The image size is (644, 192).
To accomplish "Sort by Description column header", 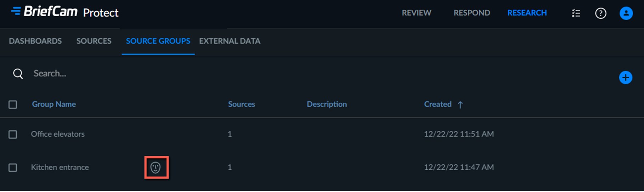I will (327, 104).
